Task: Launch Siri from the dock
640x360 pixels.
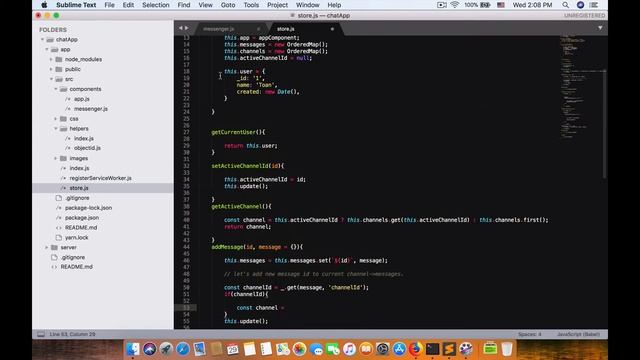Action: 149,349
